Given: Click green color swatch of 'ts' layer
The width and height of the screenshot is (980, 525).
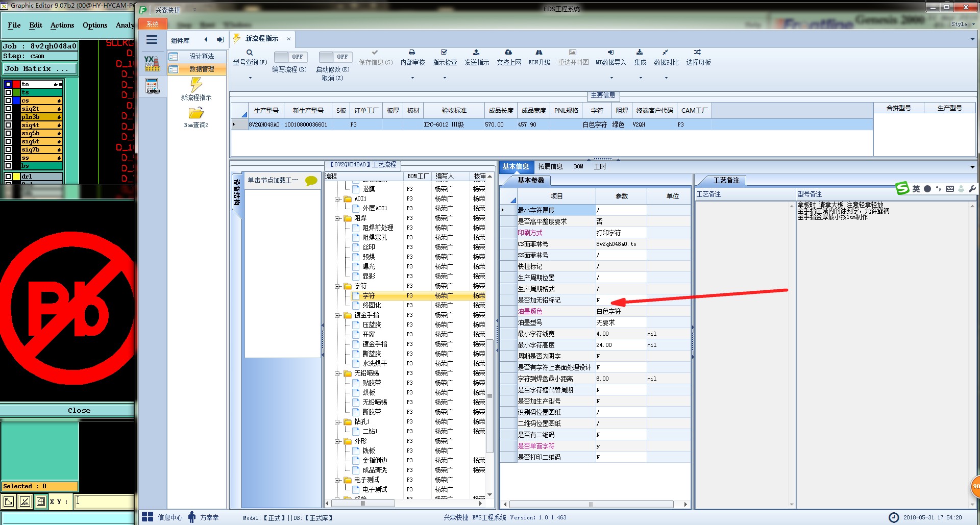Looking at the screenshot, I should point(16,92).
